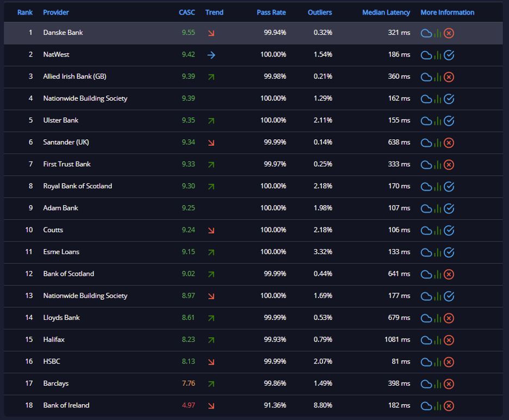Click the Trend column header
509x420 pixels.
pyautogui.click(x=214, y=13)
